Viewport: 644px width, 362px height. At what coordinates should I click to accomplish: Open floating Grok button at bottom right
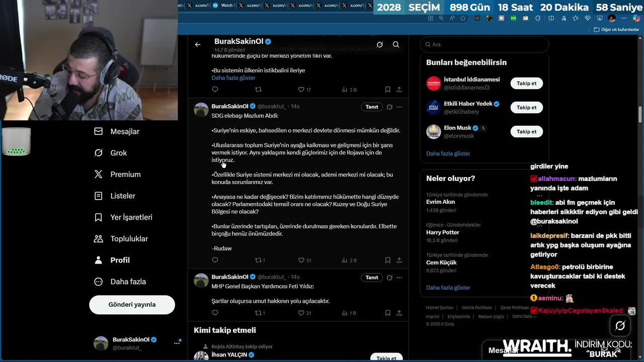coord(620,326)
